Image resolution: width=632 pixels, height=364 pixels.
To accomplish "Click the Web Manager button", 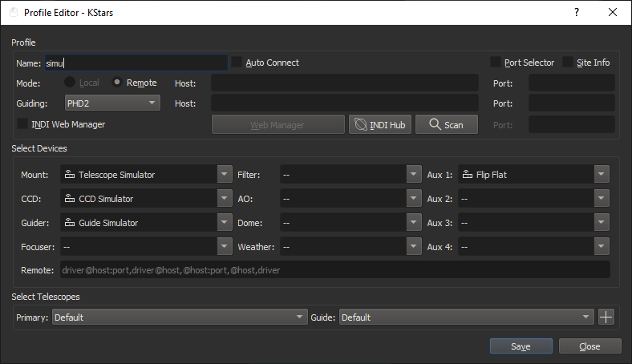I will (x=278, y=124).
